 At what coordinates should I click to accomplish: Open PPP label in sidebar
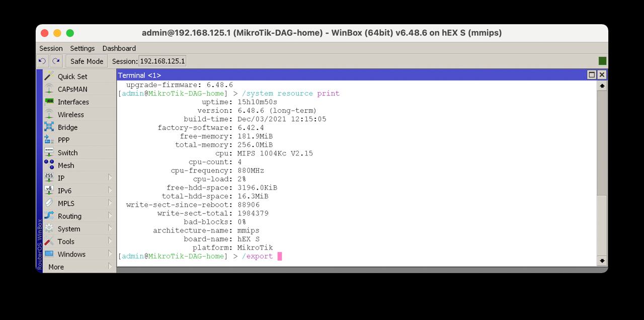(63, 140)
